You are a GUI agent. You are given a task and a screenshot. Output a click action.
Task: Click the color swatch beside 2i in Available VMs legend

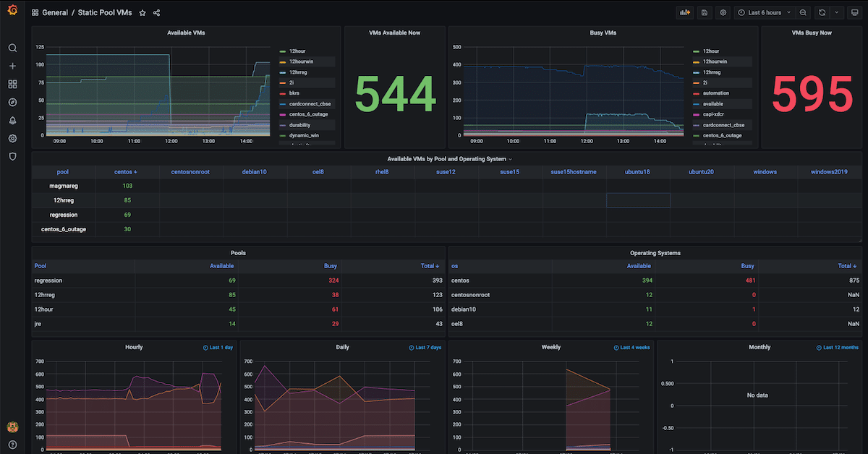pos(283,83)
